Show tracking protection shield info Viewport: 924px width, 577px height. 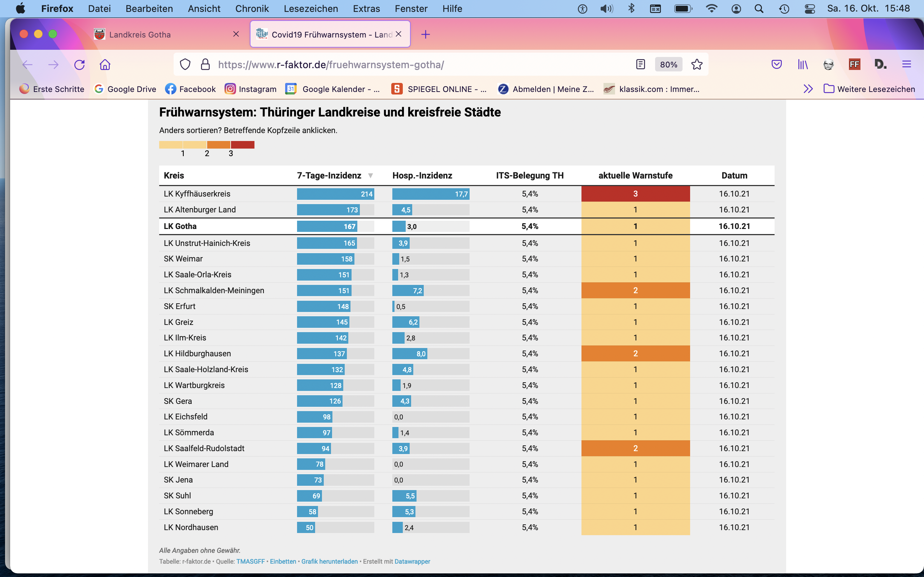185,65
